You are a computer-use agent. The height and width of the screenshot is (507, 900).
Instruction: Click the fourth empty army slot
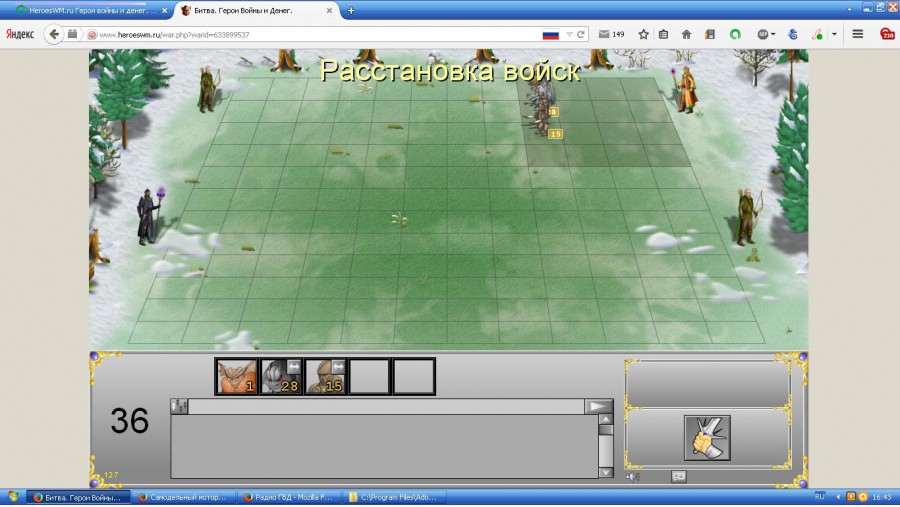(370, 377)
